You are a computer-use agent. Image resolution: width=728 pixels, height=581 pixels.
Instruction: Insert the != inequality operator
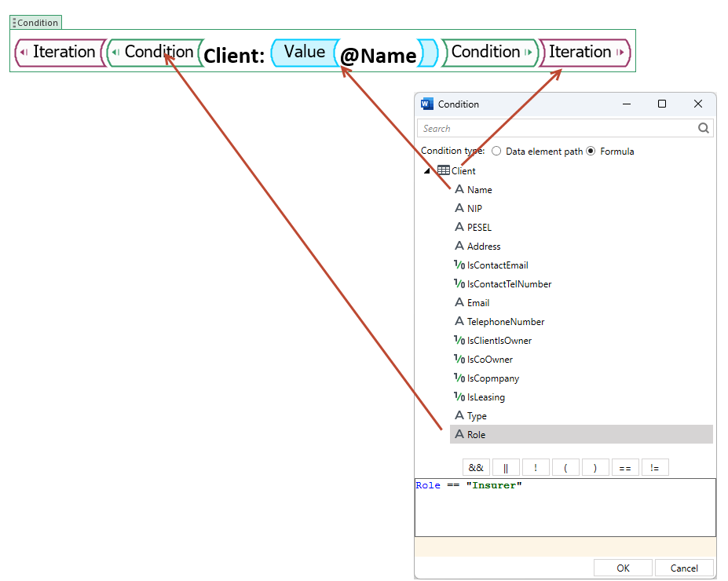[x=655, y=467]
